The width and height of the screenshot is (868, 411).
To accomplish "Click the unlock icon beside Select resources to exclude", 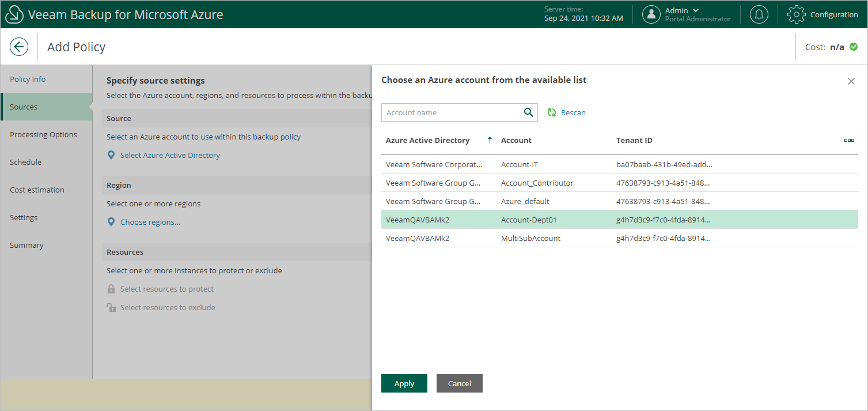I will (111, 307).
